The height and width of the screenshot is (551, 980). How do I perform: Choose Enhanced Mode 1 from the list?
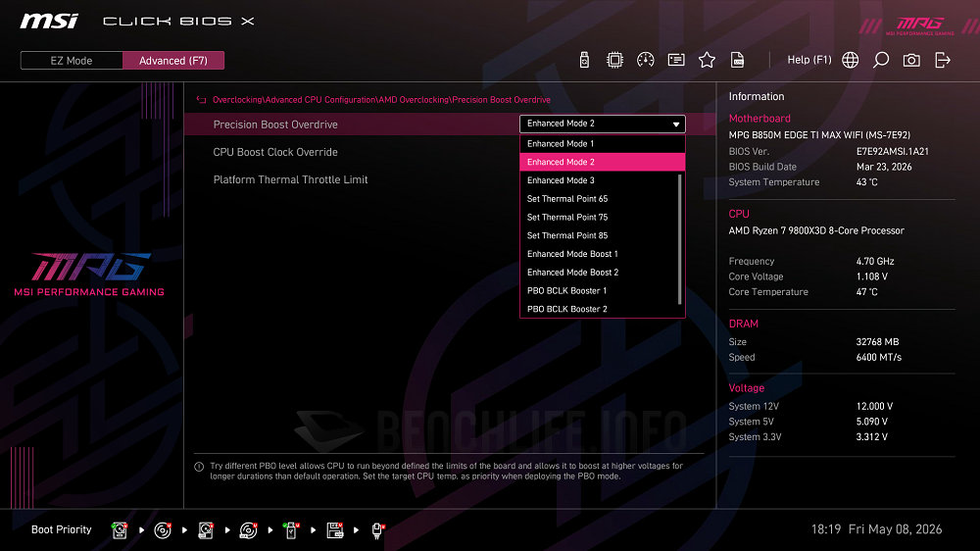(603, 144)
